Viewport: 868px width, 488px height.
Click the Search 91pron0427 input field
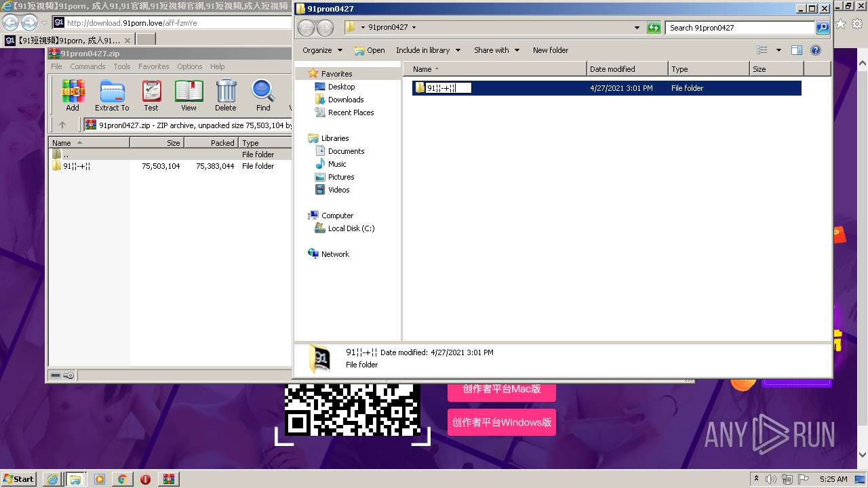(740, 28)
